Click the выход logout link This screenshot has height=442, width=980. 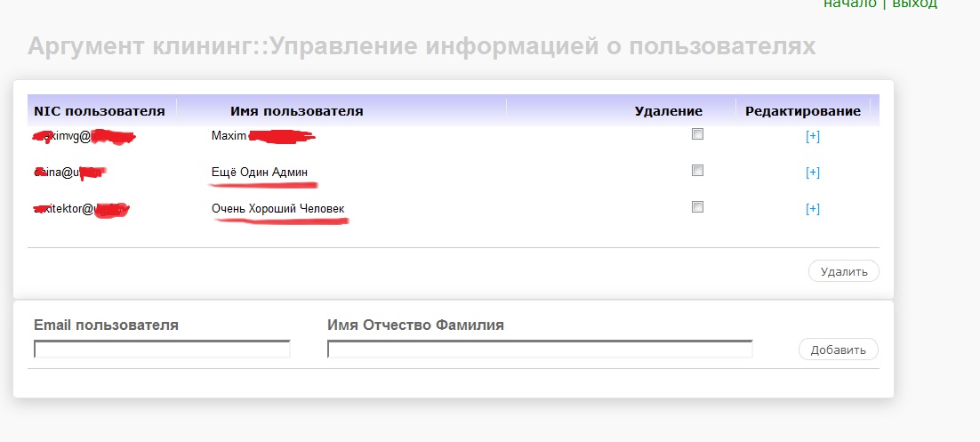(x=914, y=4)
